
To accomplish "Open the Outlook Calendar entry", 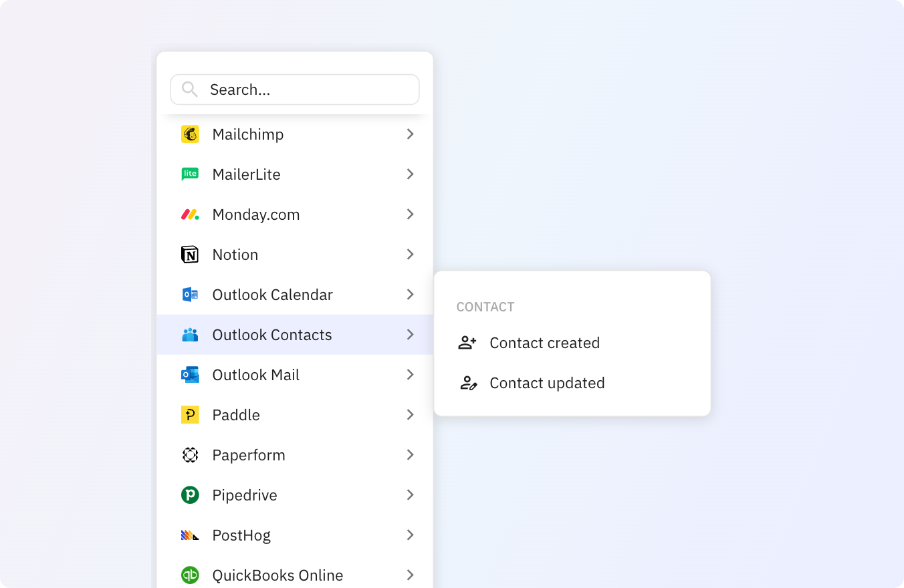I will pos(295,295).
